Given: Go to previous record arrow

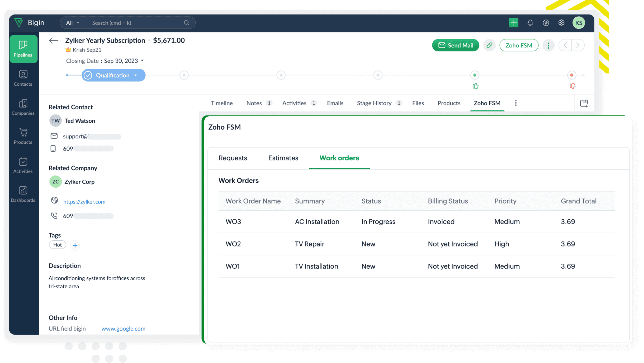Looking at the screenshot, I should (565, 45).
